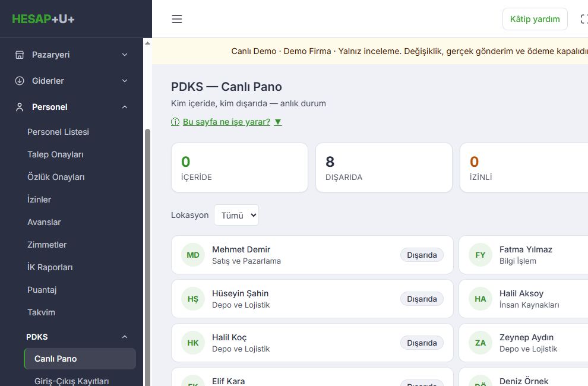Click the fullscreen icon at top right

(x=584, y=19)
